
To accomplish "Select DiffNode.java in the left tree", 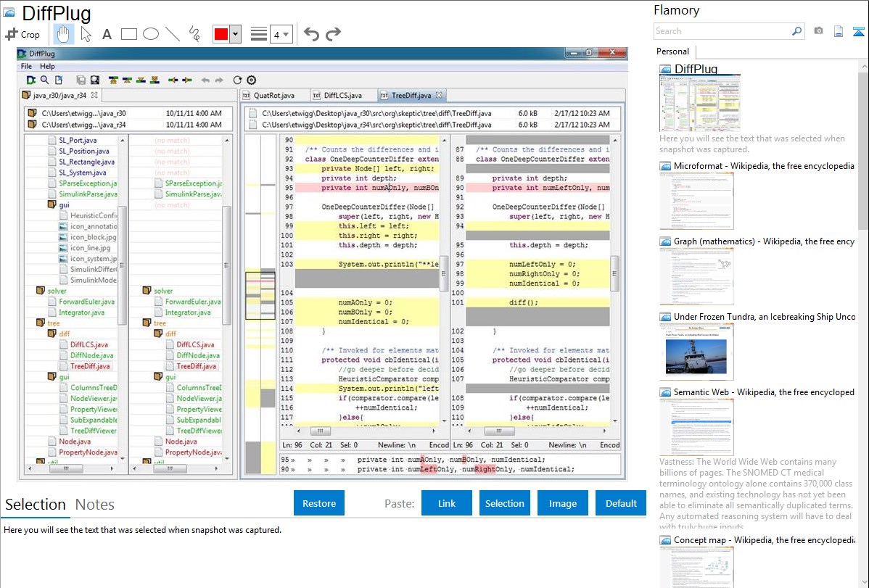I will click(91, 355).
